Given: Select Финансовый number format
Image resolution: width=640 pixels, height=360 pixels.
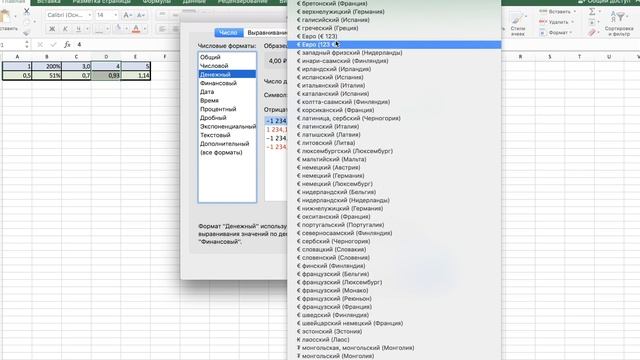Looking at the screenshot, I should click(227, 83).
